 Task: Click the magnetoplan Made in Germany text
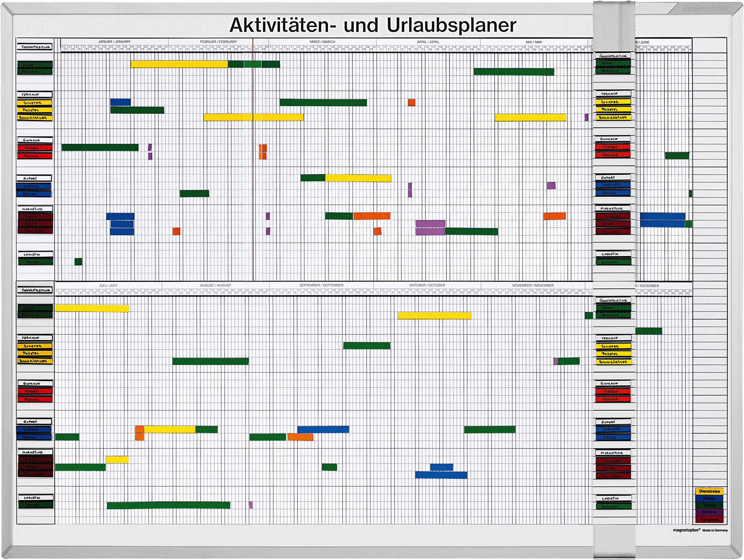point(700,530)
